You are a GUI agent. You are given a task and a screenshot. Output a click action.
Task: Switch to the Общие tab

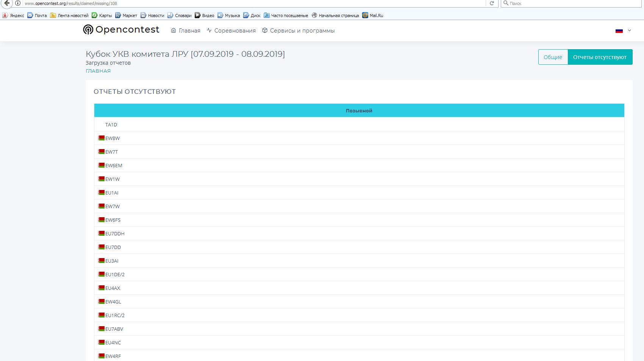[553, 57]
